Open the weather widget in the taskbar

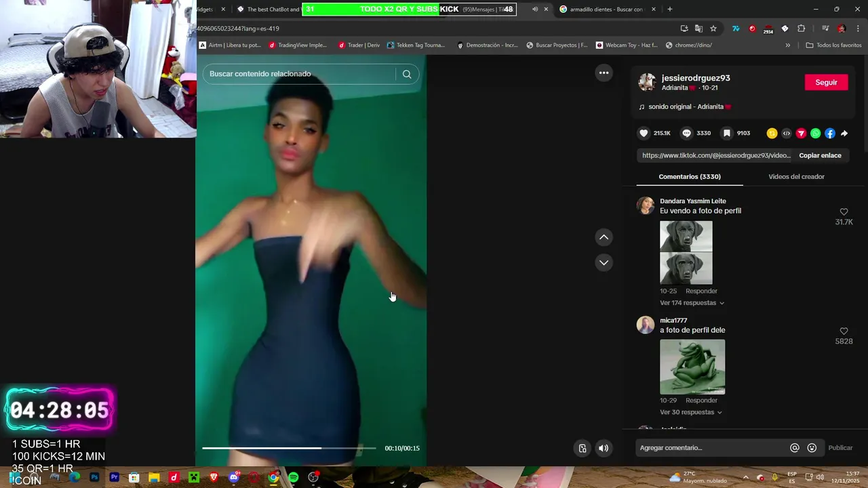click(698, 477)
